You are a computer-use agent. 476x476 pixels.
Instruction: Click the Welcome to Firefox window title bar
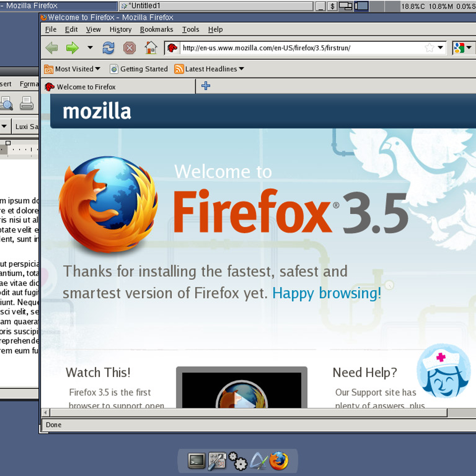pyautogui.click(x=258, y=17)
